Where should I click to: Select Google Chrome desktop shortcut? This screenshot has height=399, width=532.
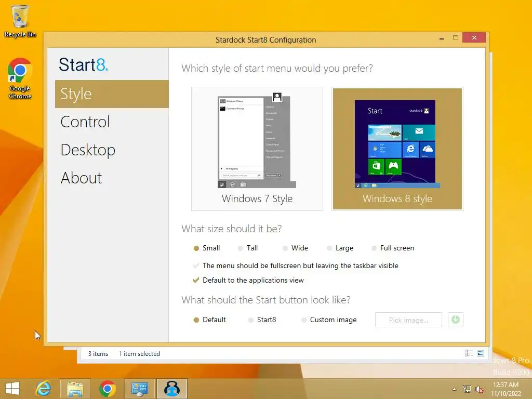20,79
